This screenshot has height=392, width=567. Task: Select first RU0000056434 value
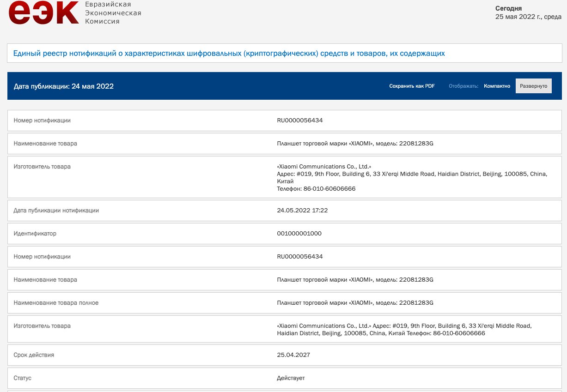click(x=300, y=121)
